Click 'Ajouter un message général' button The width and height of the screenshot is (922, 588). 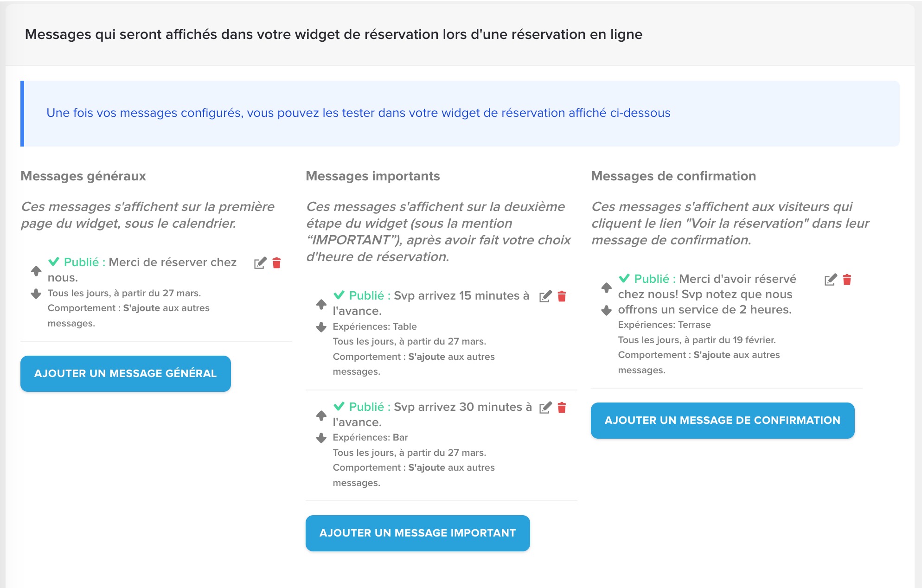tap(126, 374)
